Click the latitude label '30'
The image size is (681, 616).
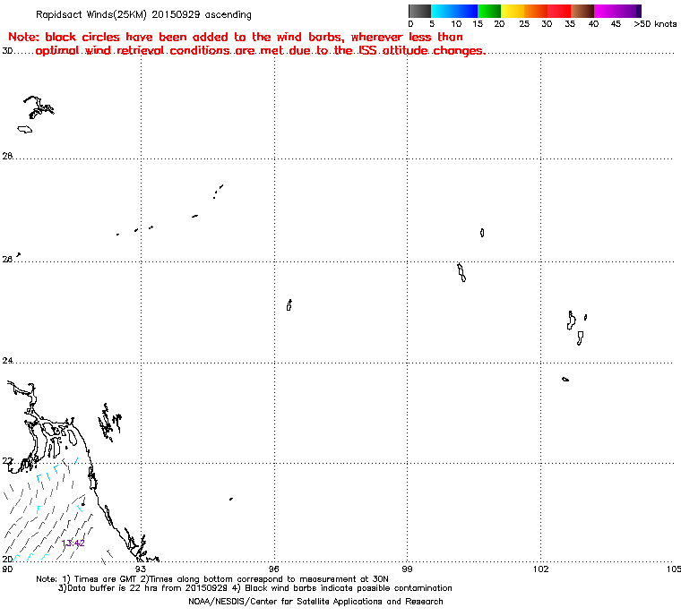point(7,51)
